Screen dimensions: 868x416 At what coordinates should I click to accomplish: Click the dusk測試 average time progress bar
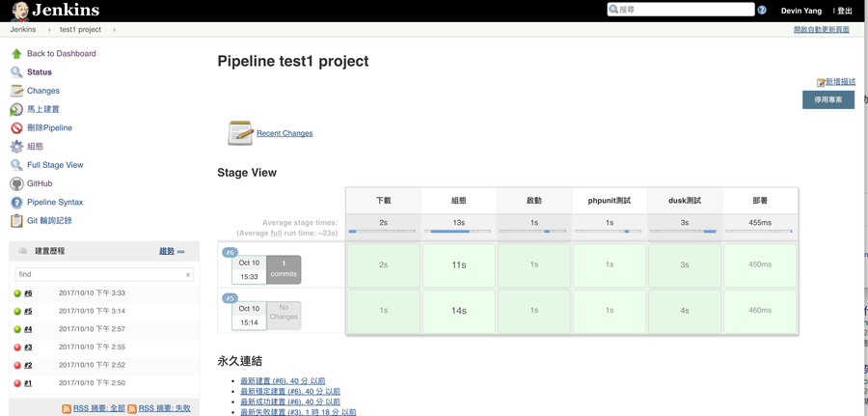pyautogui.click(x=683, y=231)
